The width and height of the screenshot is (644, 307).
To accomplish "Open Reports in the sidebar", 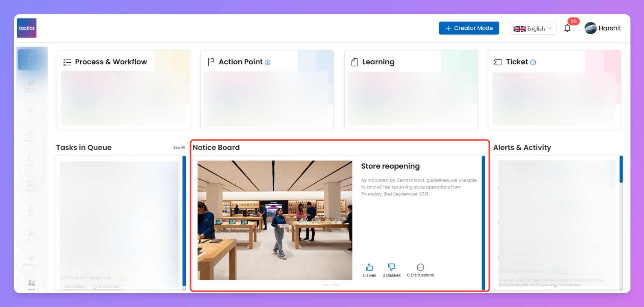I will click(x=32, y=186).
